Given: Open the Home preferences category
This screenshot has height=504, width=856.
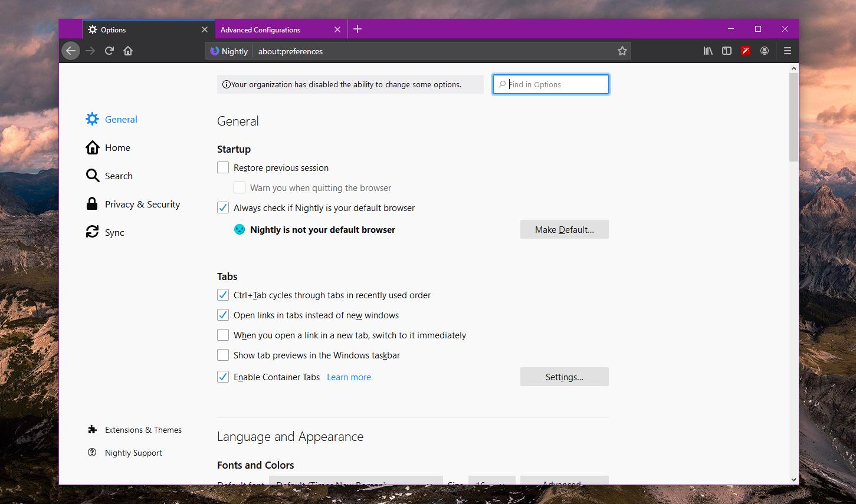Looking at the screenshot, I should click(x=108, y=147).
